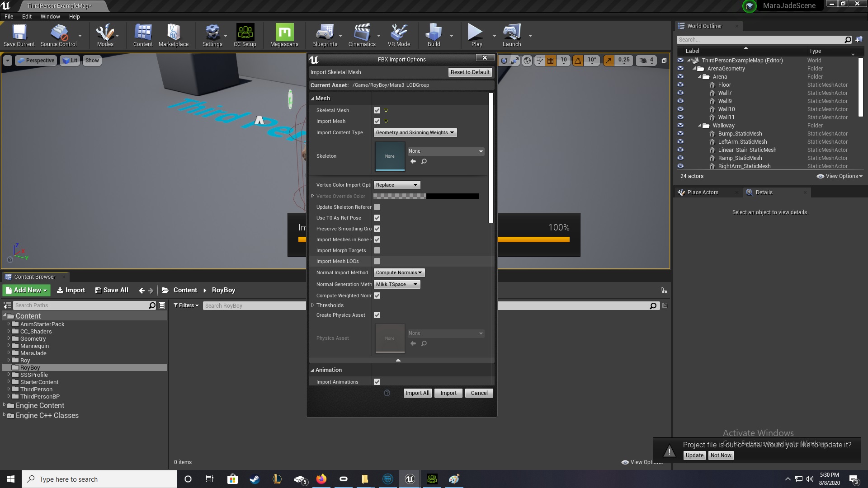Open the Marketplace from the toolbar
The image size is (868, 488).
click(174, 35)
